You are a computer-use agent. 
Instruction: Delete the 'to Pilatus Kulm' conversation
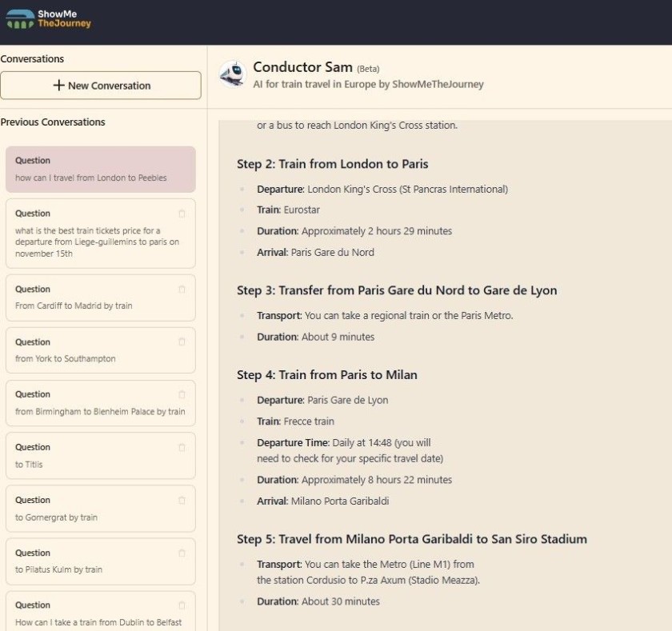point(182,553)
